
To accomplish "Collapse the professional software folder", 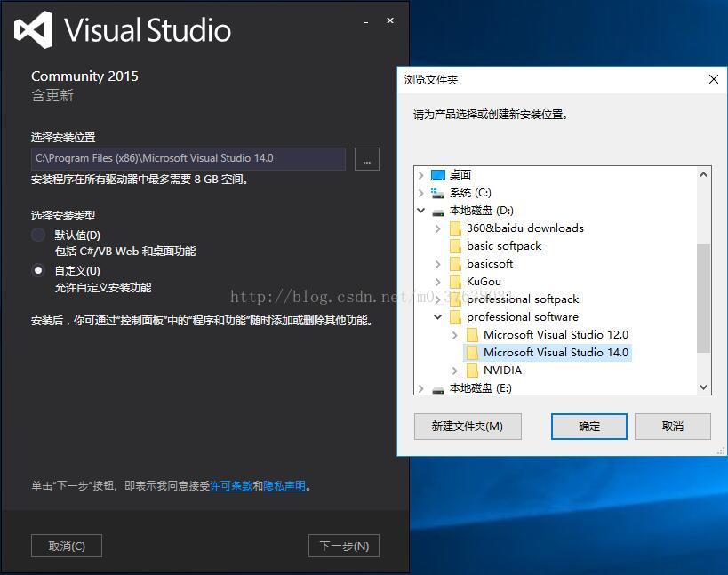I will [438, 317].
